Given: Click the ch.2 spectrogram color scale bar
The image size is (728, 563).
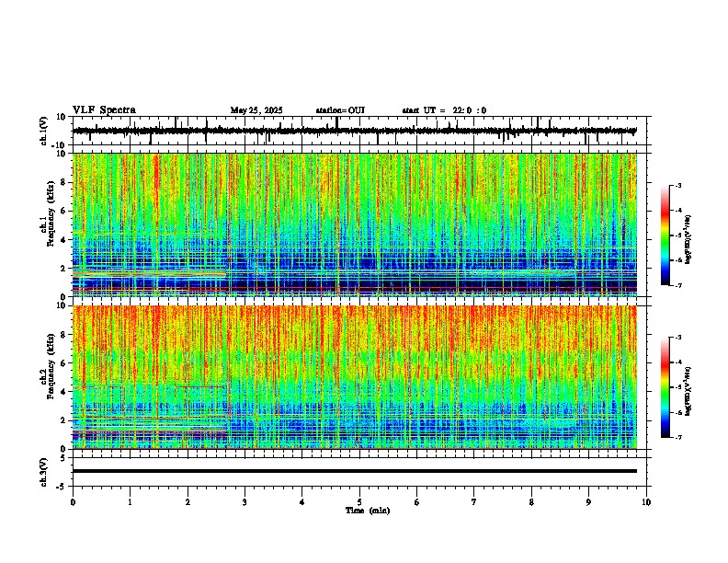Looking at the screenshot, I should 665,387.
